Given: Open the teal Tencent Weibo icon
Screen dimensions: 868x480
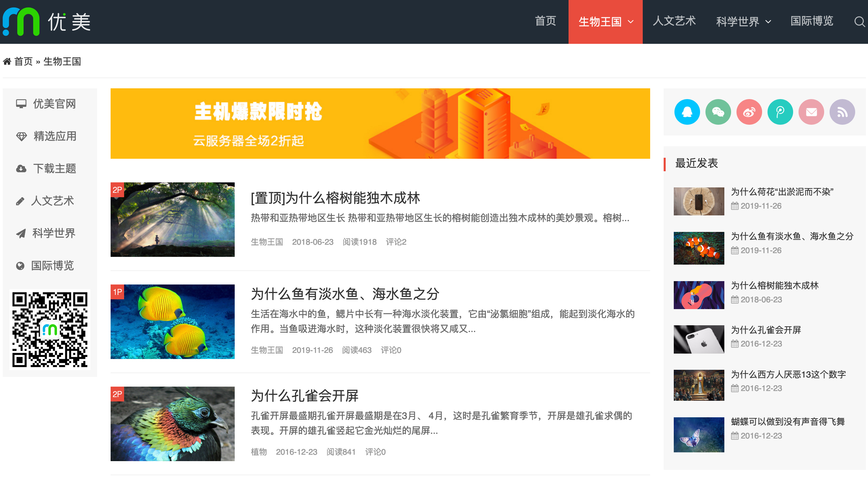Looking at the screenshot, I should coord(780,112).
